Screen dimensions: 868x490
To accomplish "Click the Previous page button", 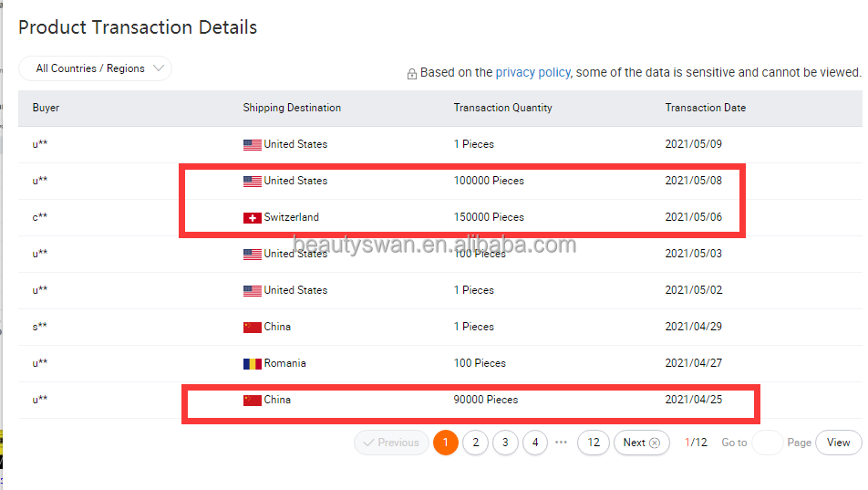I will pyautogui.click(x=391, y=443).
